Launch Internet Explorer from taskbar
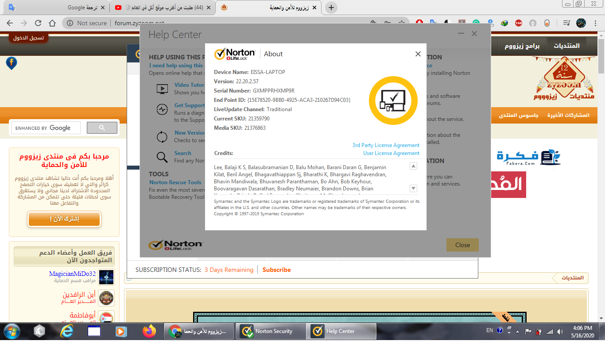 click(67, 331)
